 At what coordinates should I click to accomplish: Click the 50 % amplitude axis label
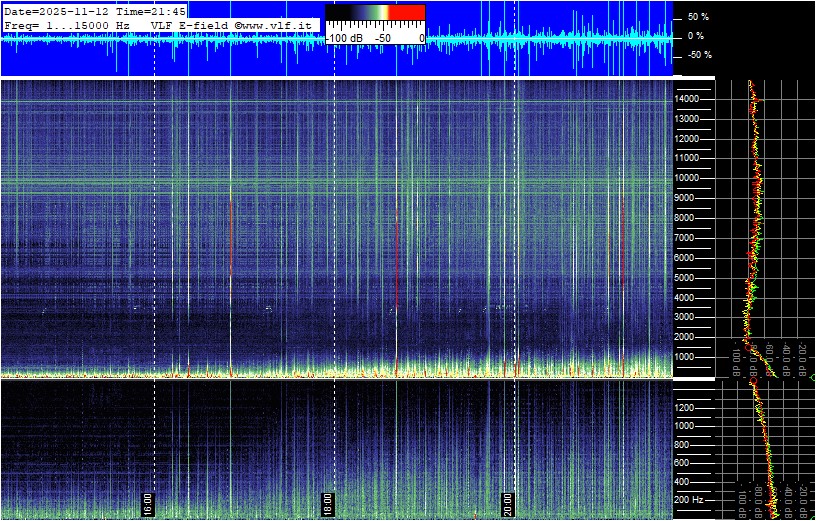[x=697, y=17]
